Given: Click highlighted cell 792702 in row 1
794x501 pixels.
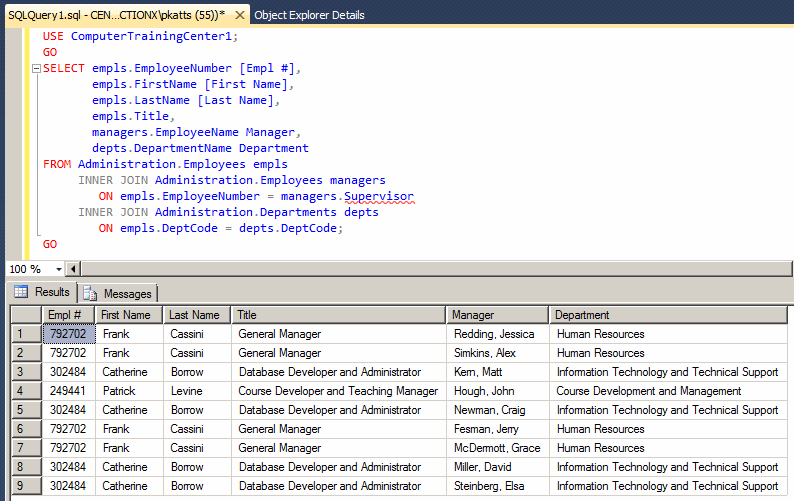Looking at the screenshot, I should coord(69,334).
